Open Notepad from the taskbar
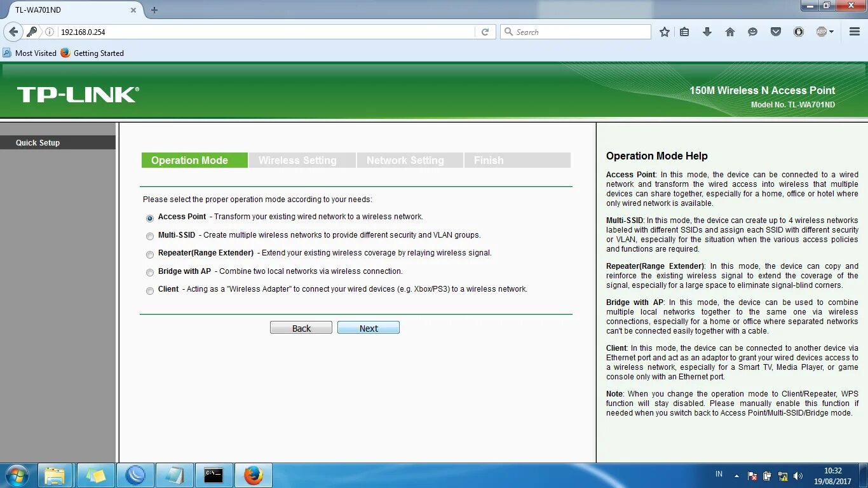 pyautogui.click(x=174, y=475)
